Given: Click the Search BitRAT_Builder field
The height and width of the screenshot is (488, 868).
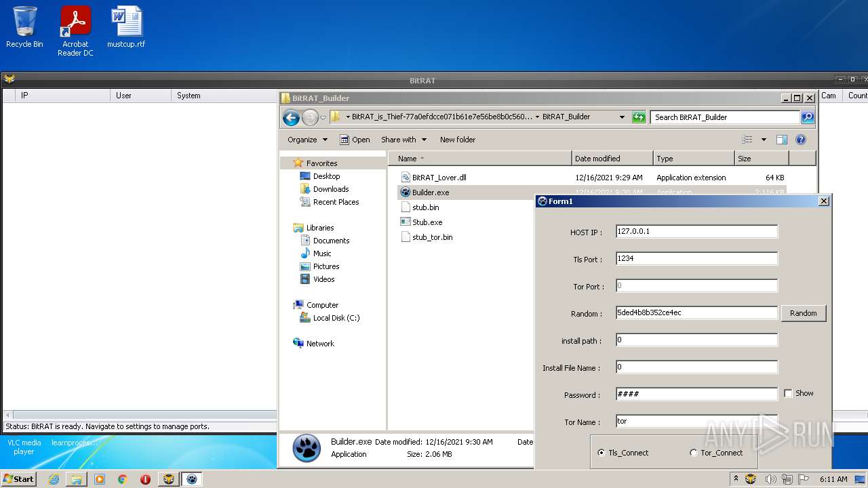Looking at the screenshot, I should [725, 117].
